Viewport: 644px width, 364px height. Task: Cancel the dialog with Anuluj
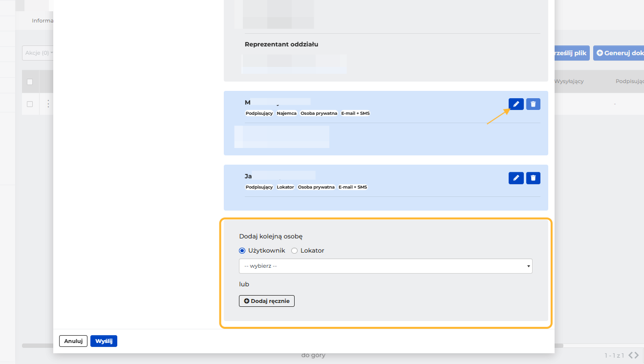[x=73, y=341]
